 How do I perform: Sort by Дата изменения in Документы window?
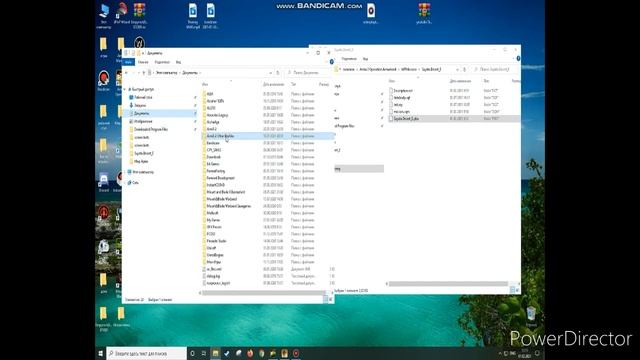[x=273, y=84]
